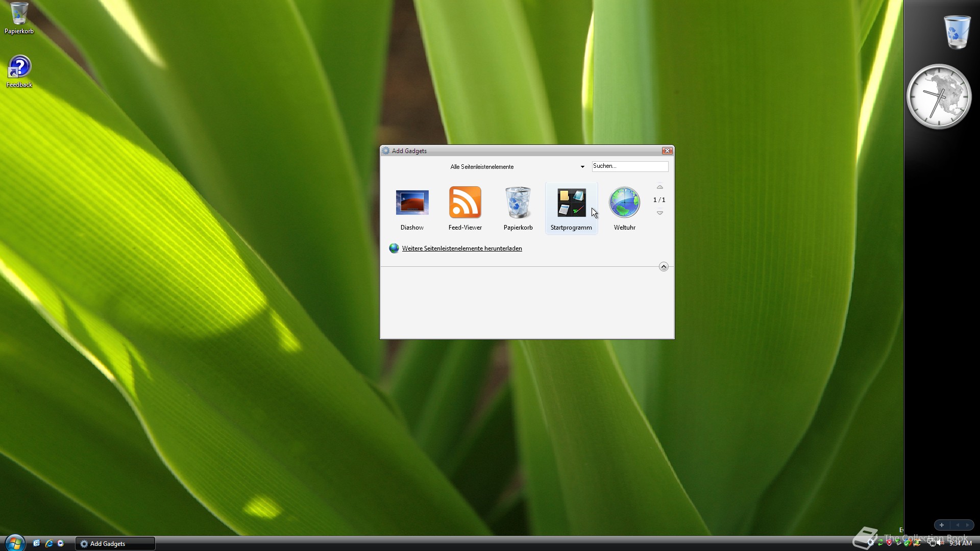Select the Papierkorb gadget in Add Gadgets
The width and height of the screenshot is (980, 551).
518,203
